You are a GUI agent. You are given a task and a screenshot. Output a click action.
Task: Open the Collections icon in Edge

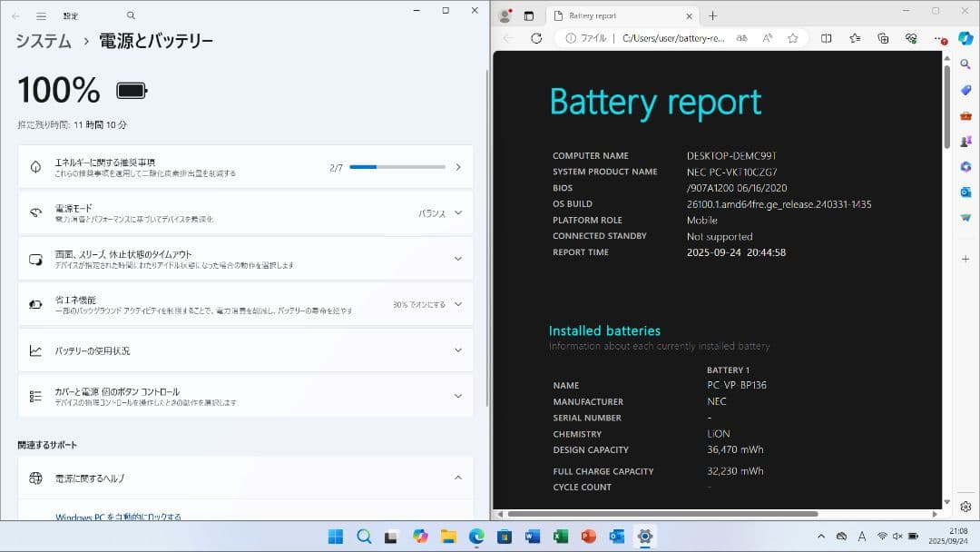(x=883, y=38)
